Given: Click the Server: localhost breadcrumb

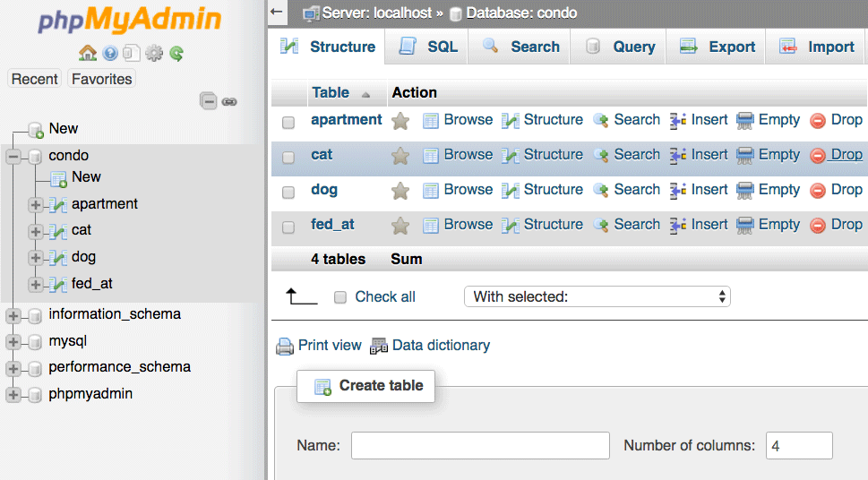Looking at the screenshot, I should coord(376,13).
